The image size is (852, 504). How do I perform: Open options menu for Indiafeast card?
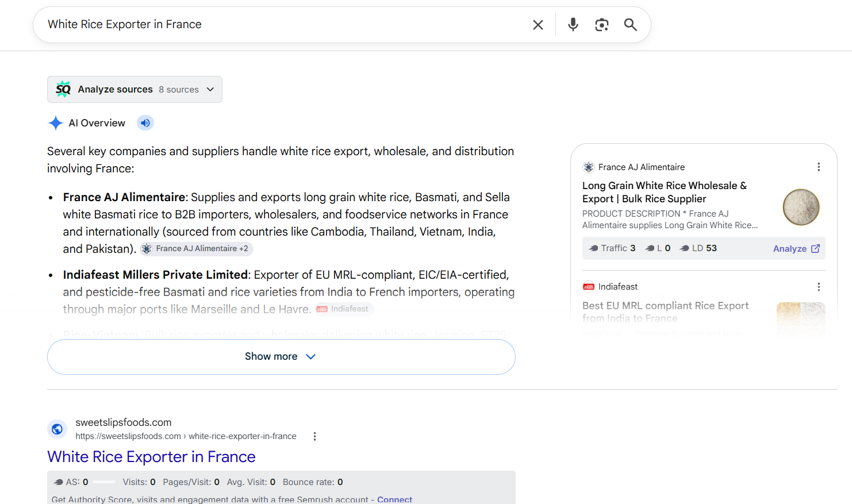pyautogui.click(x=818, y=287)
